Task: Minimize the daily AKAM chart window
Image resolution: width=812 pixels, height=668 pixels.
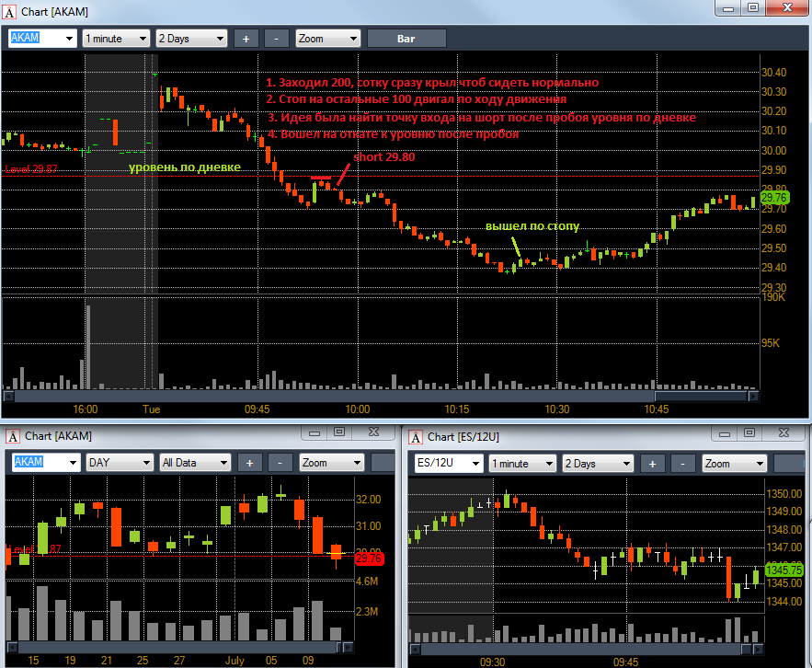Action: pyautogui.click(x=315, y=432)
